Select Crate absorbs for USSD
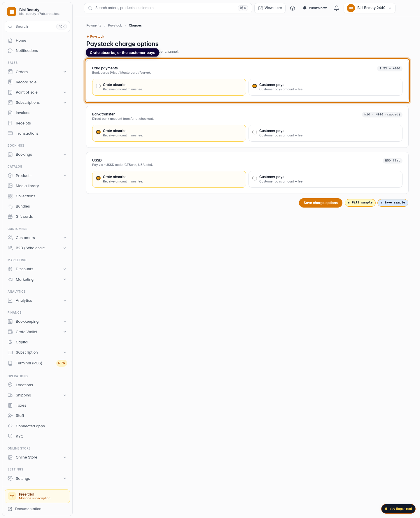This screenshot has width=420, height=518. point(169,179)
